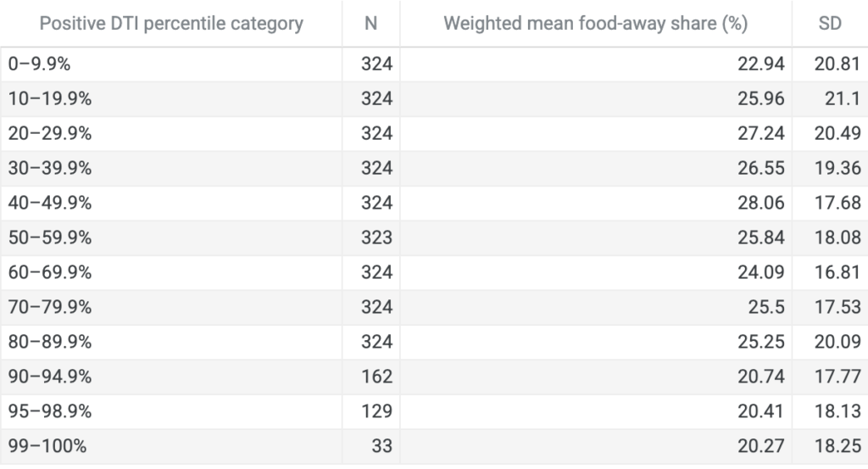
Task: Click the 26.55 mean share value
Action: coord(760,168)
